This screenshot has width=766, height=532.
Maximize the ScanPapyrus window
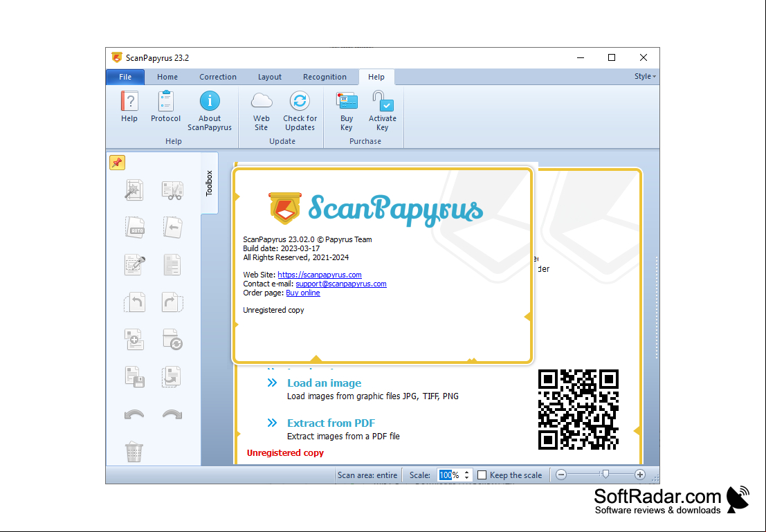[x=612, y=57]
